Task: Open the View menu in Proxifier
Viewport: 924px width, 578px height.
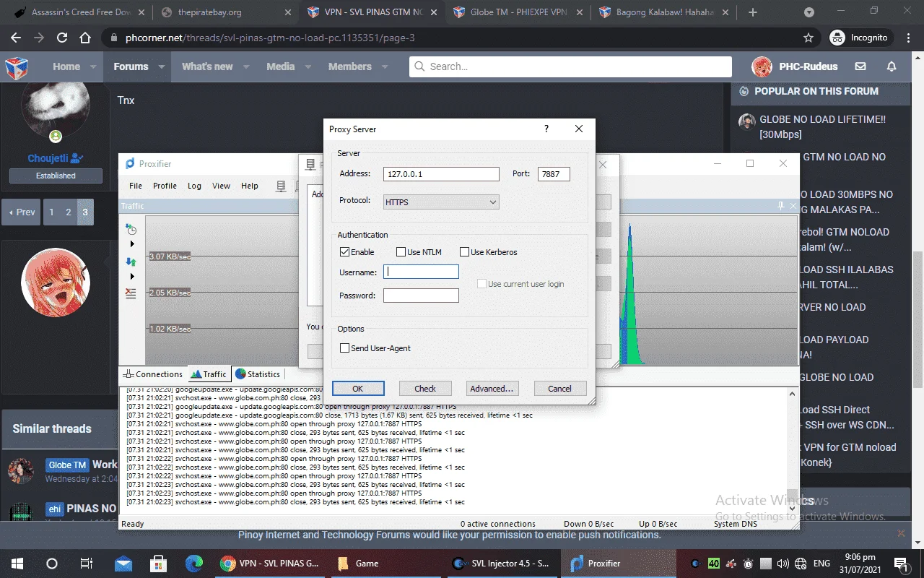Action: pyautogui.click(x=221, y=186)
